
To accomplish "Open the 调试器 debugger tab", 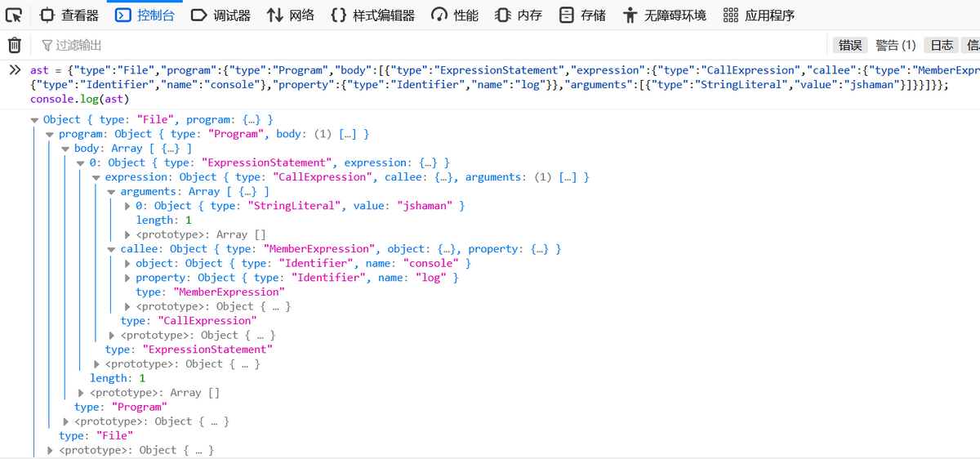I will [220, 15].
